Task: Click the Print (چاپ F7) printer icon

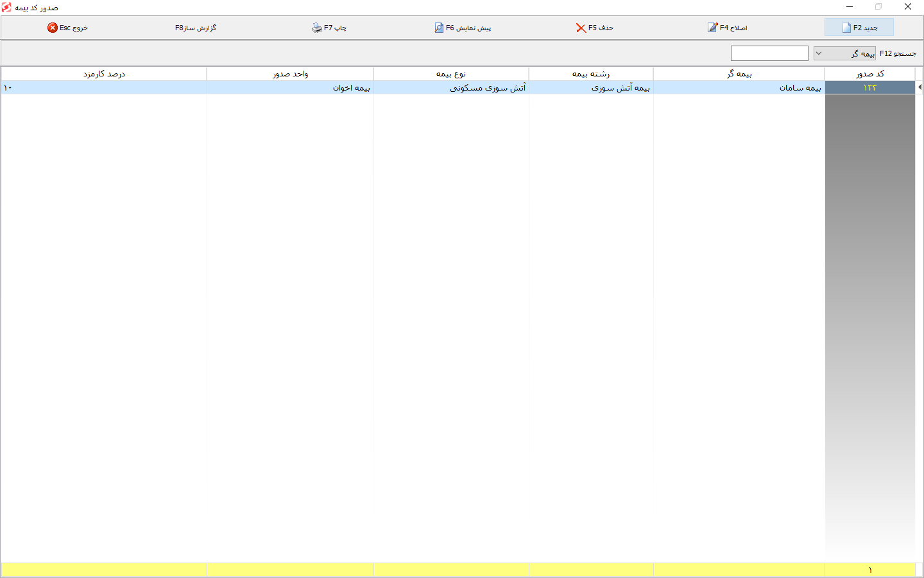Action: pos(317,28)
